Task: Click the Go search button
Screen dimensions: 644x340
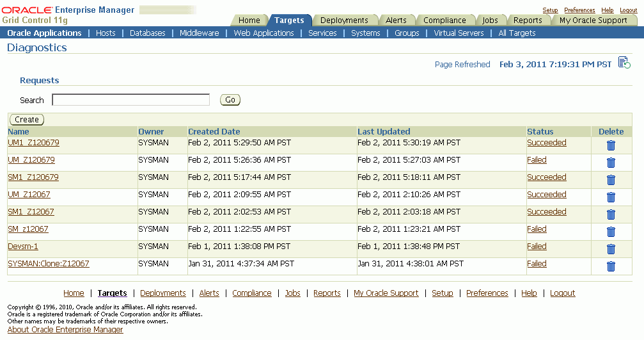Action: click(x=230, y=100)
